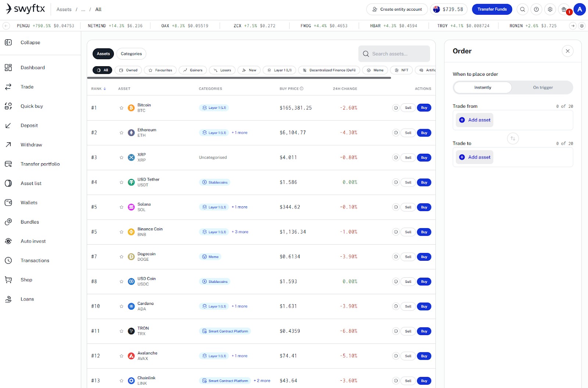Select Instantly order timing
Screen dimensions: 588x388
(483, 88)
